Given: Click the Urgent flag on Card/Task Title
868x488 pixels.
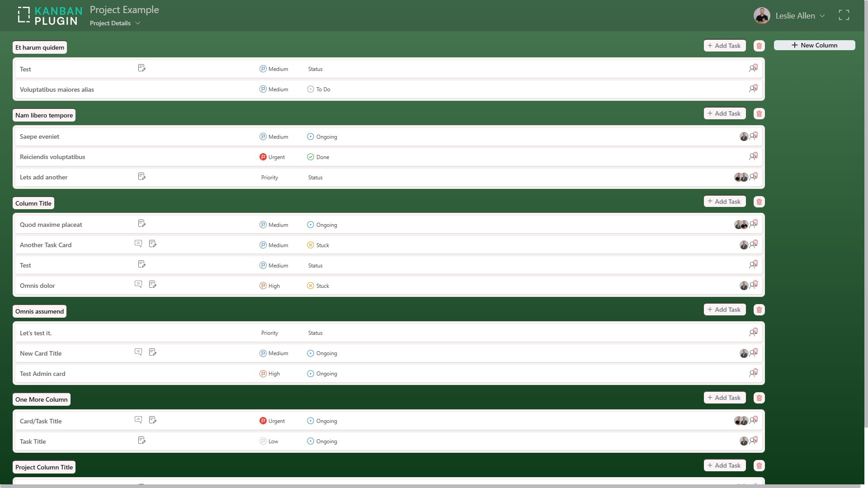Looking at the screenshot, I should [x=264, y=420].
